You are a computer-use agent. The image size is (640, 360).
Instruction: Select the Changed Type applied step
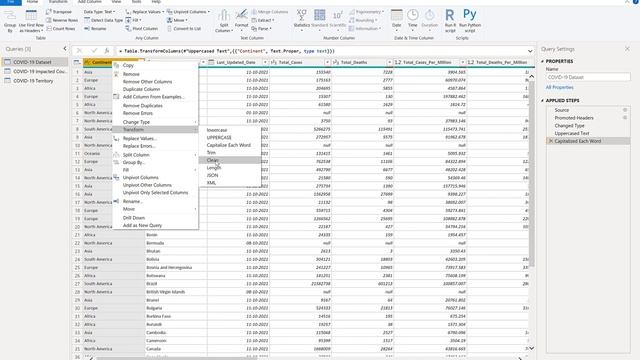coord(569,125)
